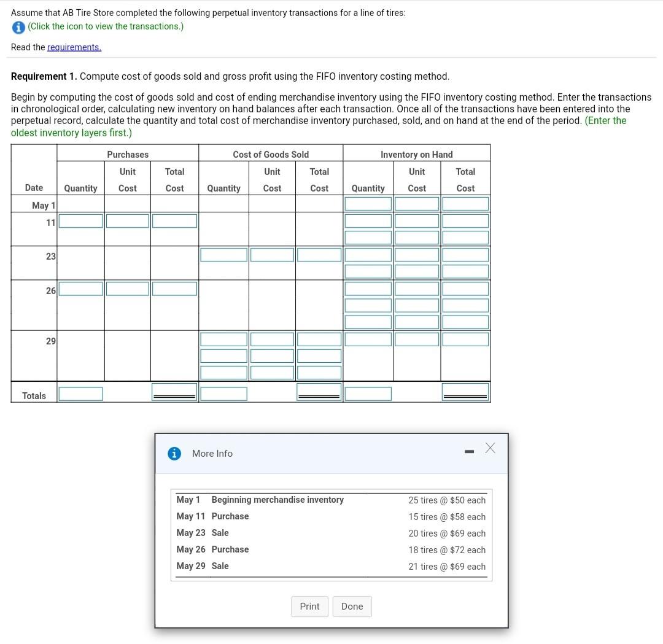This screenshot has height=644, width=663.
Task: Select May 23 Cost of Goods Sold Quantity field
Action: [x=223, y=255]
